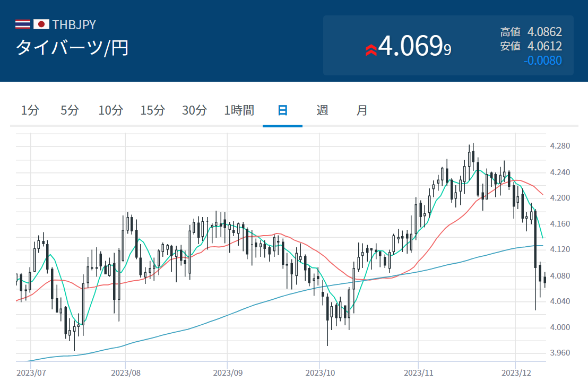The image size is (588, 381).
Task: Click the 4.240 price axis label
Action: click(x=560, y=172)
